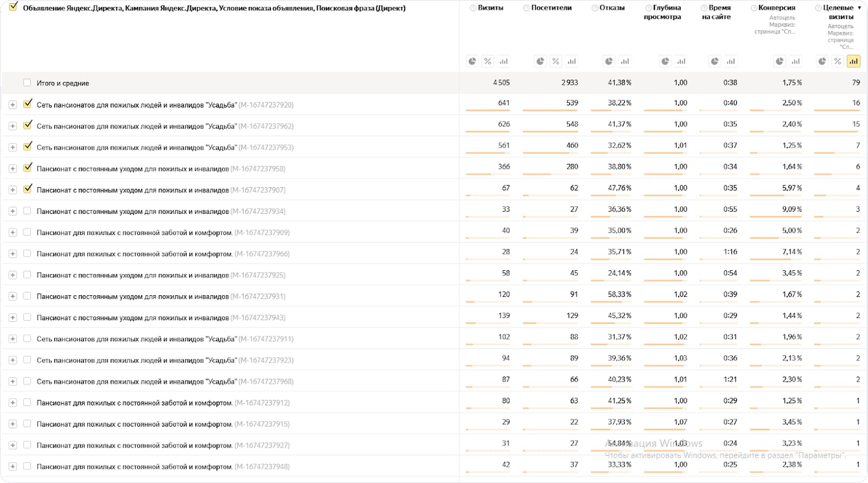Click sort arrow next to Целевые визиты
This screenshot has width=868, height=483.
click(x=859, y=8)
